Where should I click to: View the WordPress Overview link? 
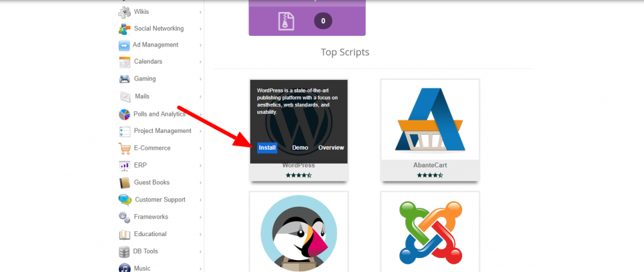click(x=331, y=148)
